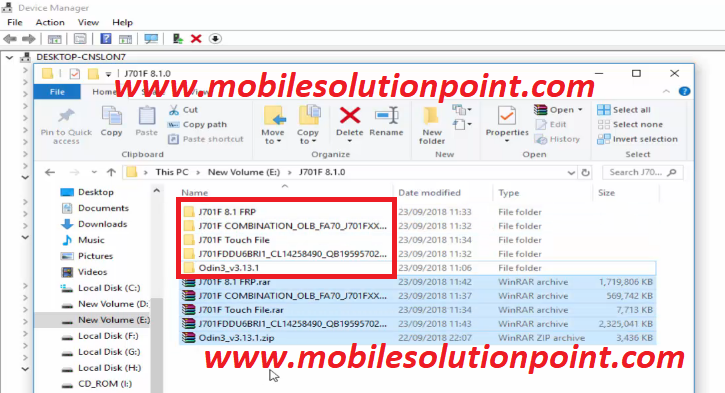Screen dimensions: 725x393
Task: Click the Copy icon in Clipboard group
Action: tap(111, 116)
